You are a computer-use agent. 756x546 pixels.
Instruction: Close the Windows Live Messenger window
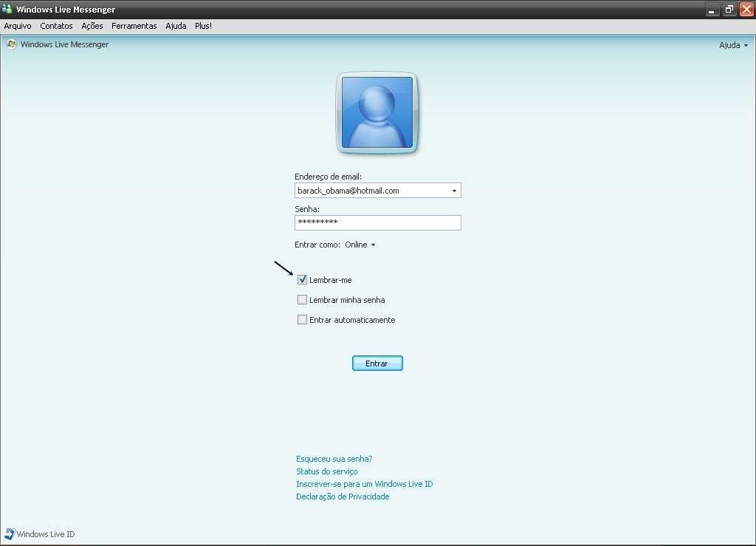click(x=746, y=9)
